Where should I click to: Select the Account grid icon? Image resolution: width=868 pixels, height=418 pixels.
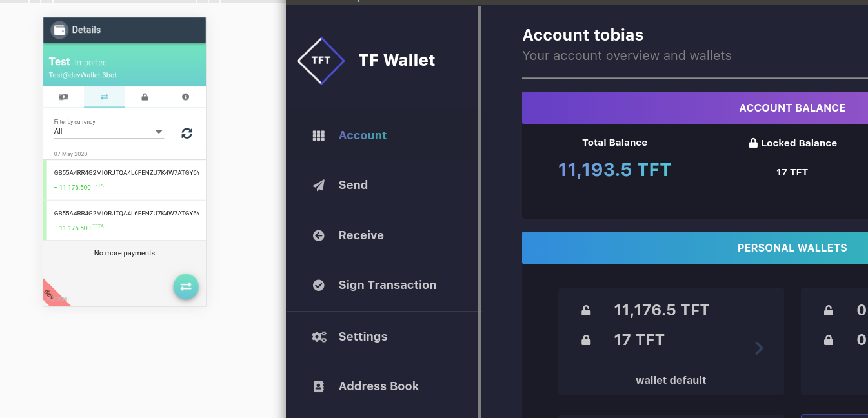click(x=318, y=135)
